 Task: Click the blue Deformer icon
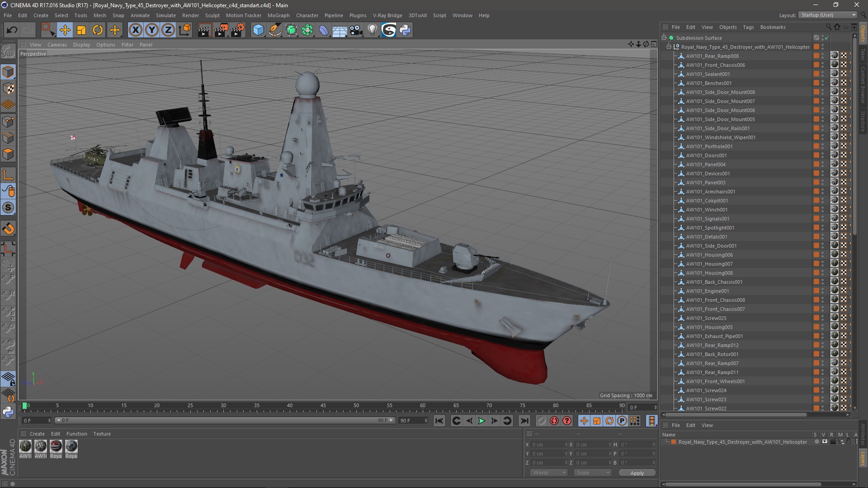coord(324,30)
